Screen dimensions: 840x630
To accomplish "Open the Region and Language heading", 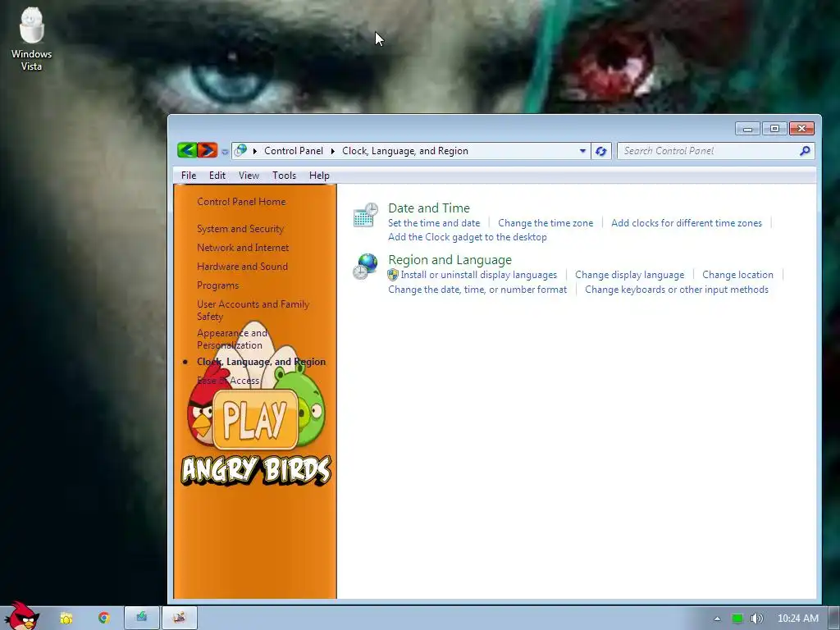I will pyautogui.click(x=450, y=260).
